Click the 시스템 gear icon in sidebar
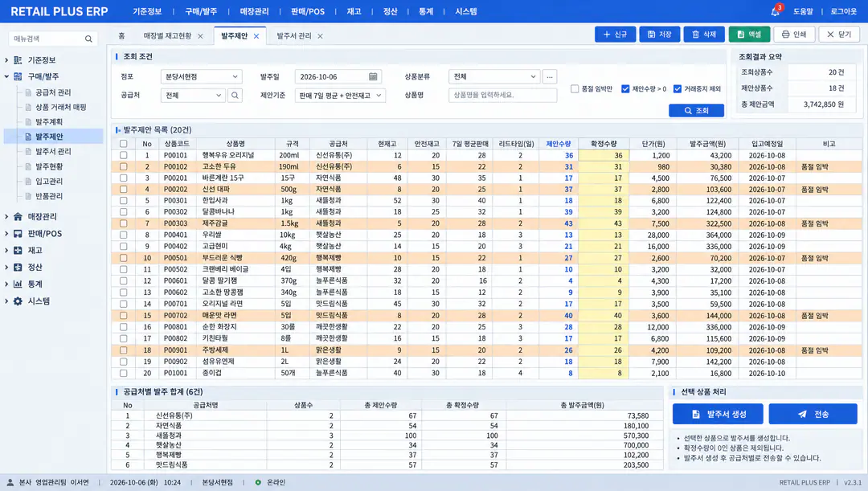The height and width of the screenshot is (491, 868). 18,301
